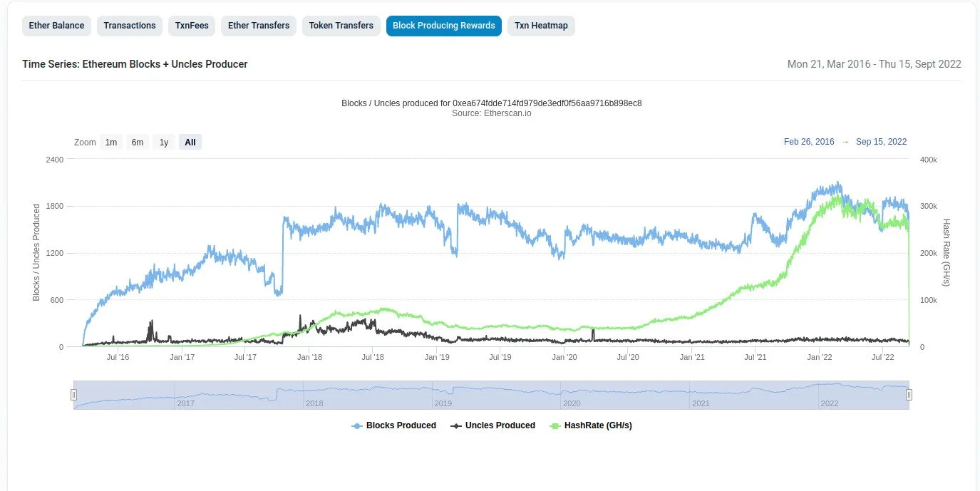Viewport: 980px width, 491px height.
Task: Open the Txn Heatmap tab
Action: pyautogui.click(x=541, y=26)
